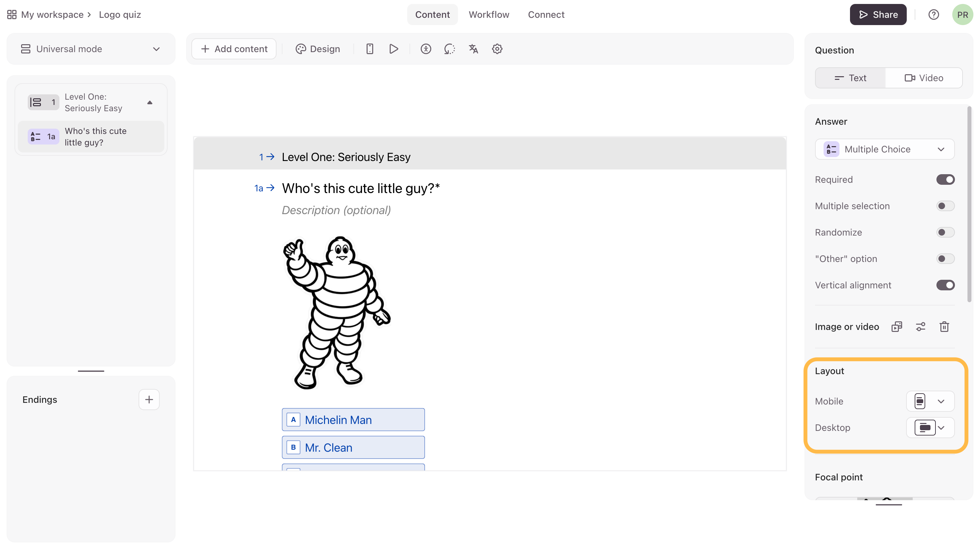The height and width of the screenshot is (549, 980).
Task: Click the Add content button
Action: pos(234,49)
